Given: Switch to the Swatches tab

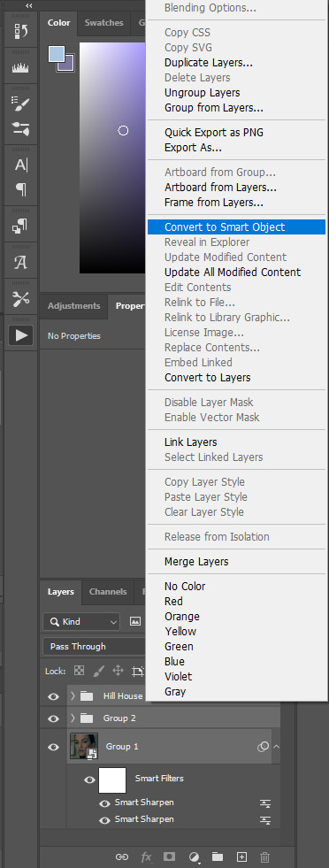Looking at the screenshot, I should pos(104,23).
